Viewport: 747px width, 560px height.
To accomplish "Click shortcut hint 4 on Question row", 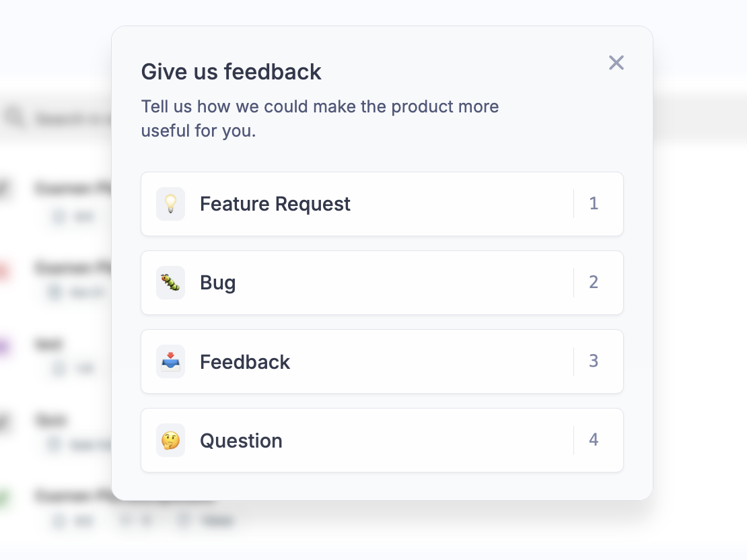I will pyautogui.click(x=593, y=440).
